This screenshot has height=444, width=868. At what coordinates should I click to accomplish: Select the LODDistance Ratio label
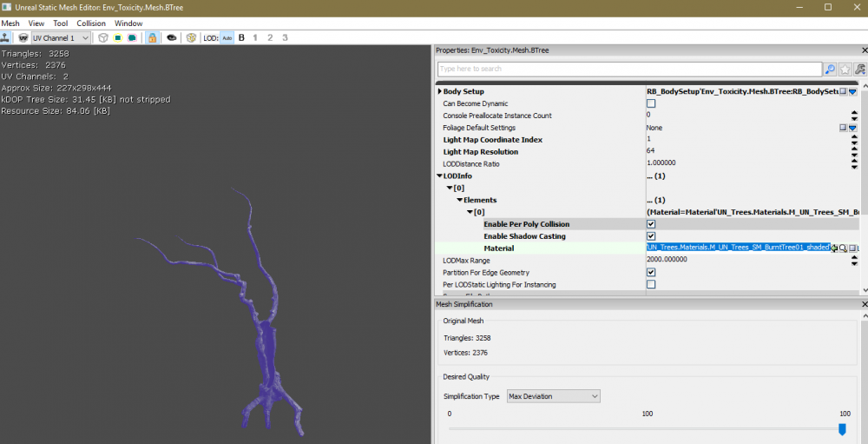pyautogui.click(x=471, y=164)
